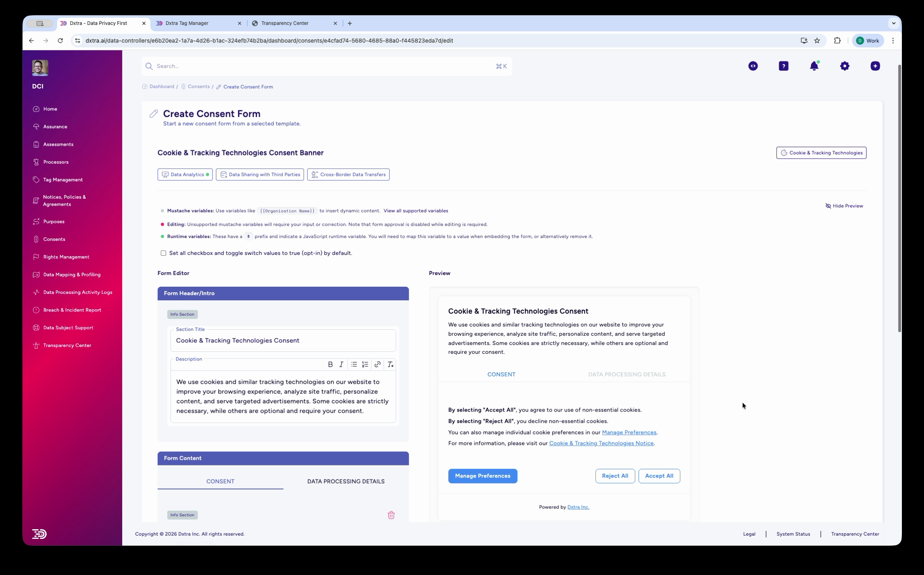Image resolution: width=924 pixels, height=575 pixels.
Task: Delete the Info Section using the trash icon
Action: pos(391,515)
